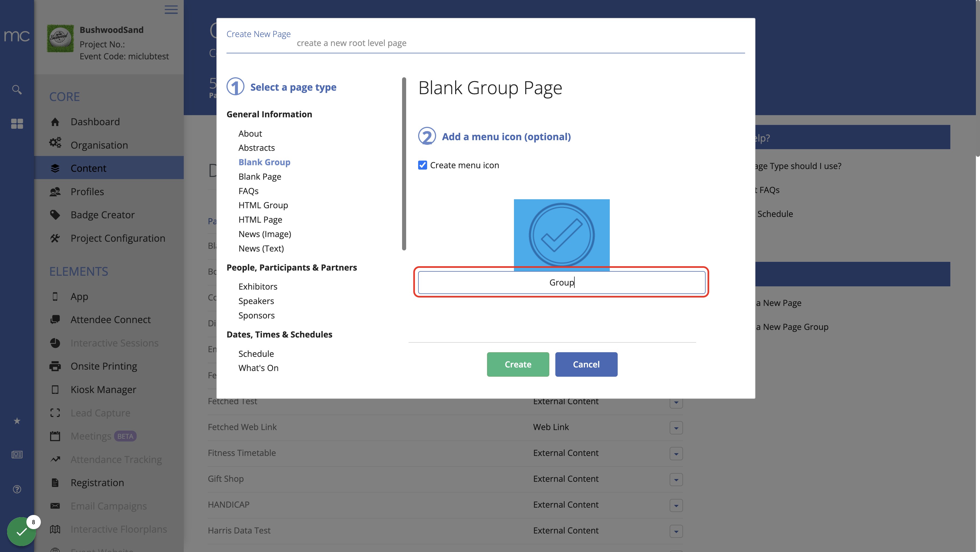Image resolution: width=980 pixels, height=552 pixels.
Task: Open dropdown for Fetched Web Link row
Action: pyautogui.click(x=676, y=428)
